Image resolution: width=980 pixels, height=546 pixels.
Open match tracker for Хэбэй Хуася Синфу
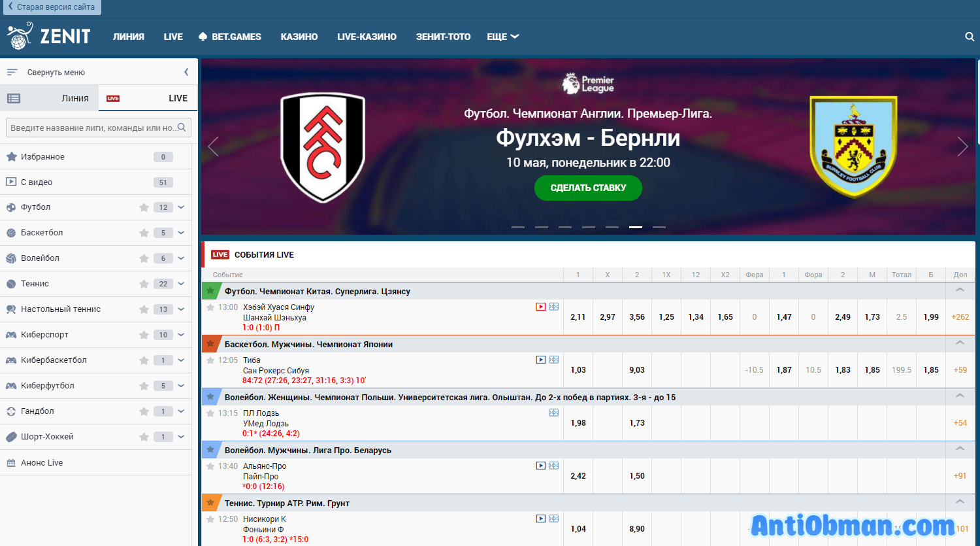tap(554, 307)
